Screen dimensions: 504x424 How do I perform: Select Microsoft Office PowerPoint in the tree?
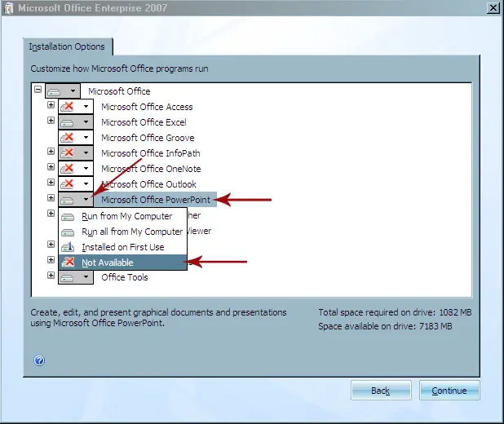click(x=156, y=200)
